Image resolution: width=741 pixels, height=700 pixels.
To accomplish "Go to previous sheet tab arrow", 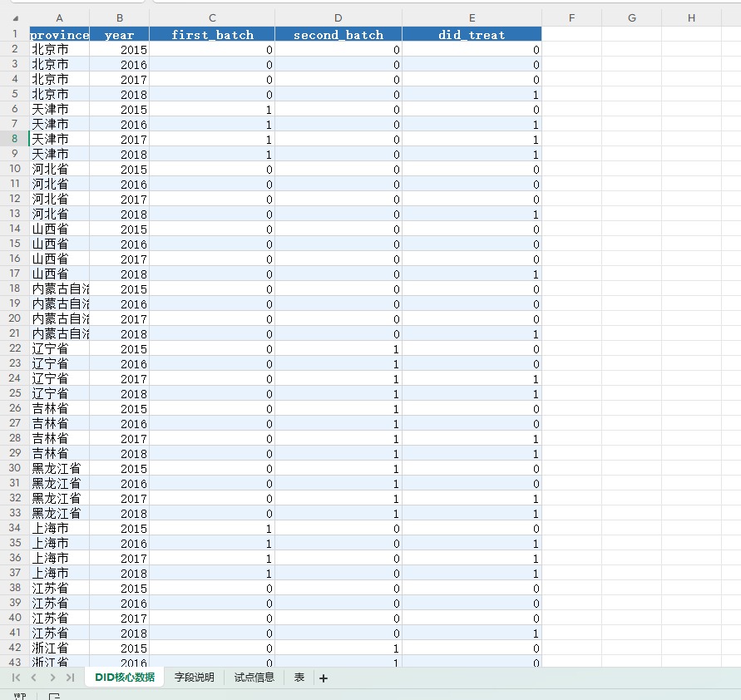I will pos(34,678).
